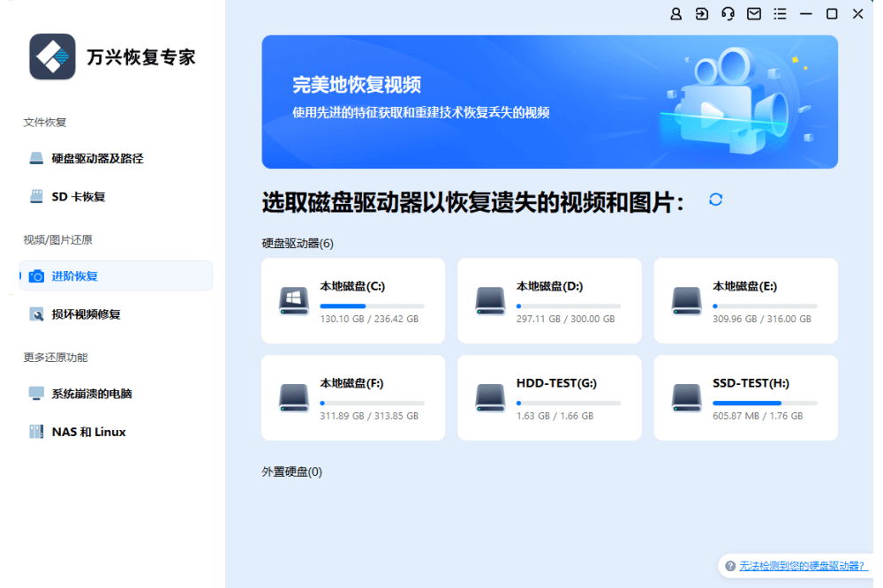883x588 pixels.
Task: Open the list menu icon in title bar
Action: (x=780, y=14)
